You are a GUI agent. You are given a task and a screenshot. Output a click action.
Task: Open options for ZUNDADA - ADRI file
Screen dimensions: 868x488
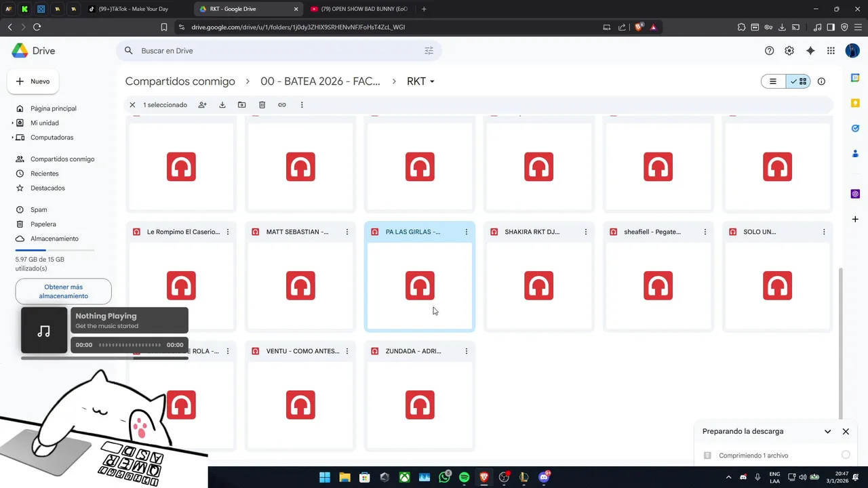click(467, 351)
